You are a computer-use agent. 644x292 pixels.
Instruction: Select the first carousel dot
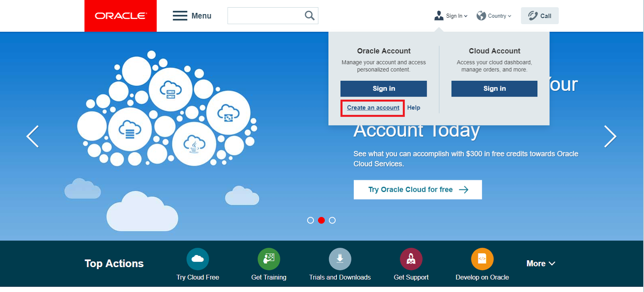point(310,220)
